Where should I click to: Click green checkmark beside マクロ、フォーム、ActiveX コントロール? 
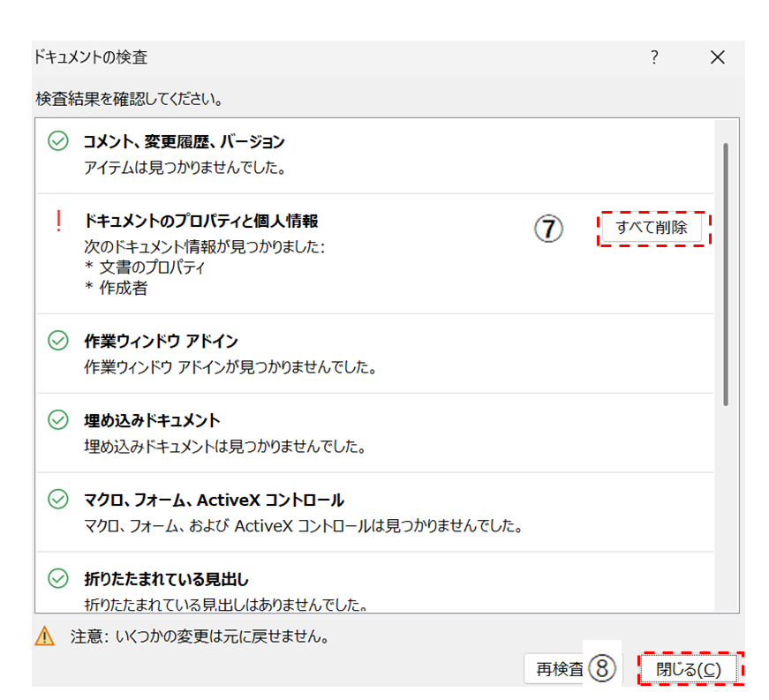pyautogui.click(x=58, y=500)
